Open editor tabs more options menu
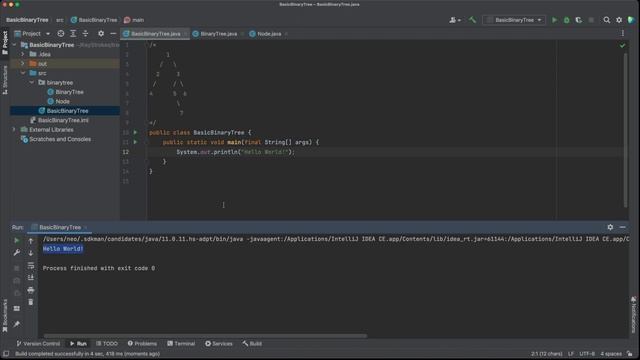The width and height of the screenshot is (640, 360). click(x=622, y=34)
